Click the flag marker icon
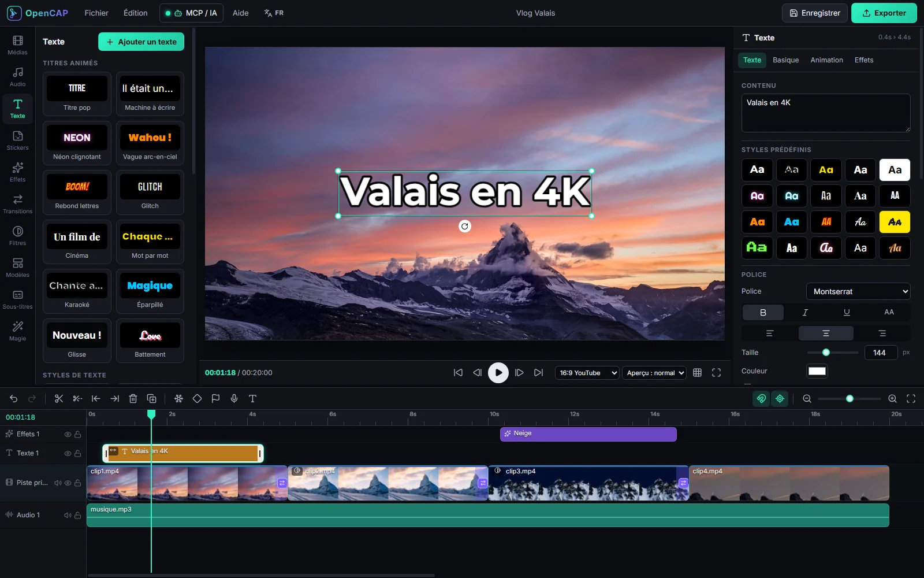The height and width of the screenshot is (578, 924). pos(215,399)
